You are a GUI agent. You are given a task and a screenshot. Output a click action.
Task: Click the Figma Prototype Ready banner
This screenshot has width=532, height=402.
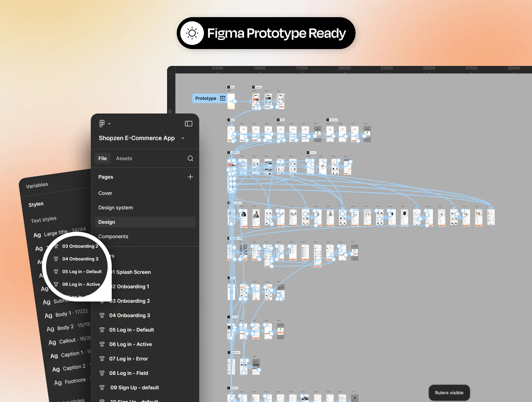pos(266,33)
